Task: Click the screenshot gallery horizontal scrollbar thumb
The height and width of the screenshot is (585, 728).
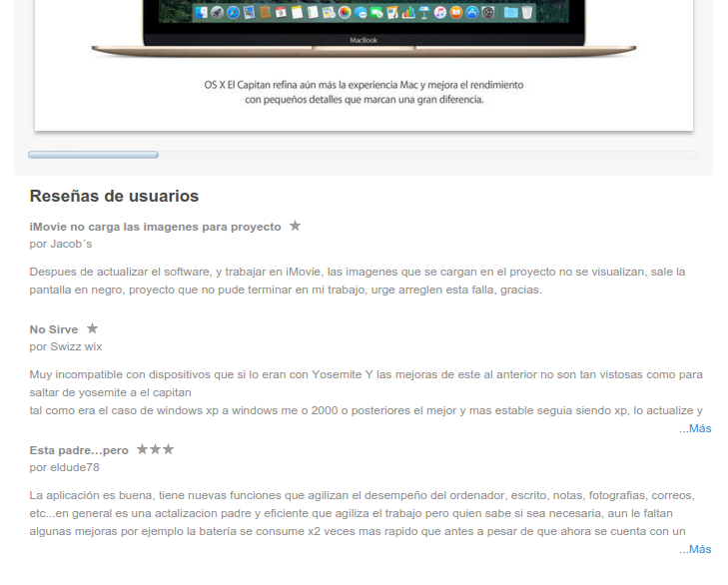Action: coord(93,155)
